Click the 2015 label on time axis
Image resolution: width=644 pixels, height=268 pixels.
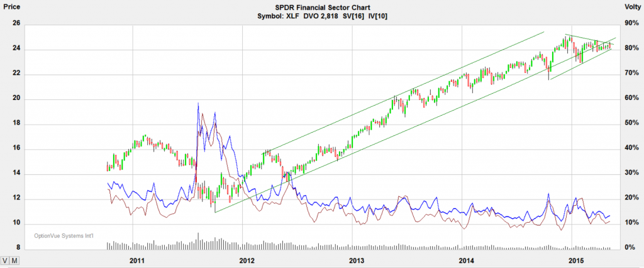(x=577, y=260)
